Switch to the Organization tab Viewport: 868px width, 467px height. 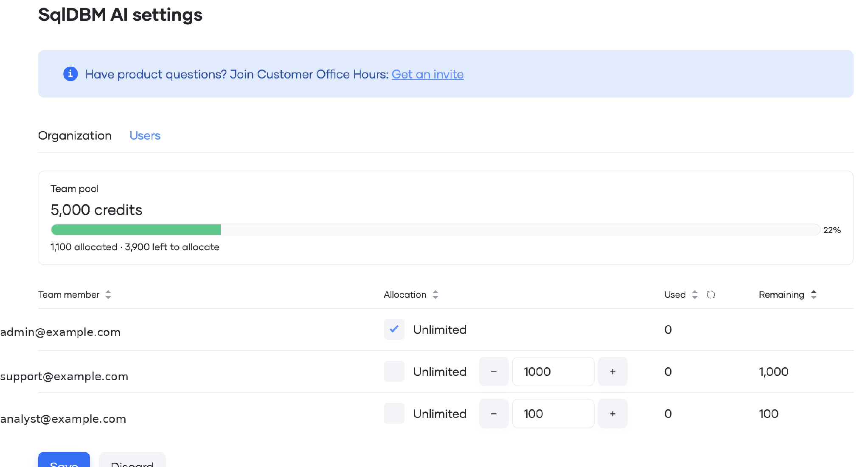tap(75, 136)
